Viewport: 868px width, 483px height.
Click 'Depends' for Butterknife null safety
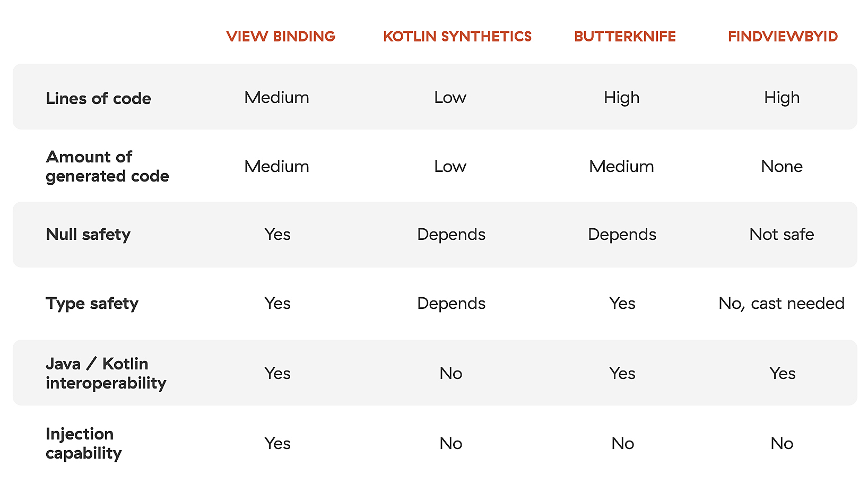(x=622, y=234)
